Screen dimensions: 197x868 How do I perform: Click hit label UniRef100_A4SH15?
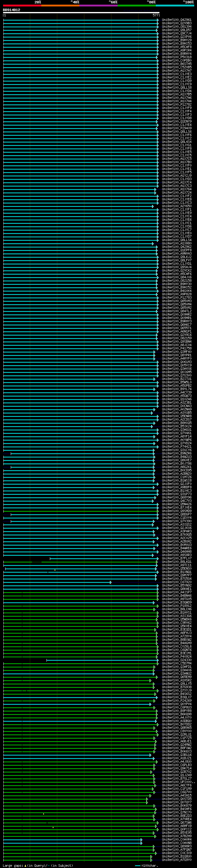(176, 795)
